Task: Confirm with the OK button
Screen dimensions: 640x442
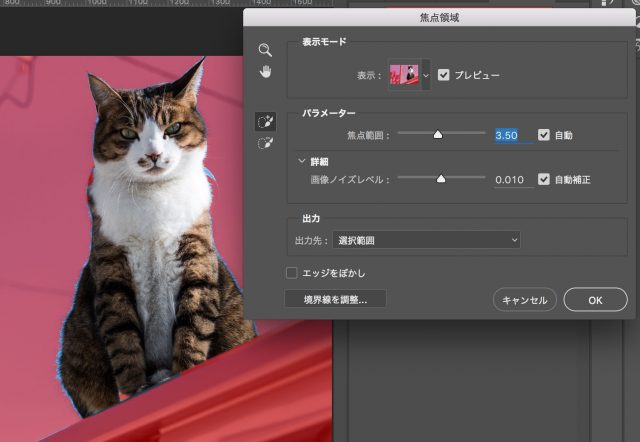Action: click(x=595, y=300)
